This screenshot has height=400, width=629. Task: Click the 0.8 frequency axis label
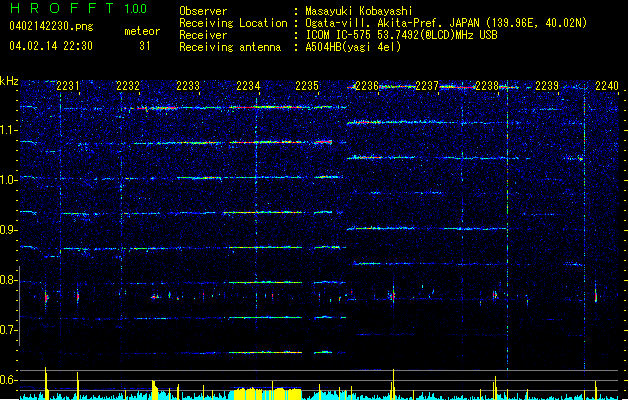point(8,280)
